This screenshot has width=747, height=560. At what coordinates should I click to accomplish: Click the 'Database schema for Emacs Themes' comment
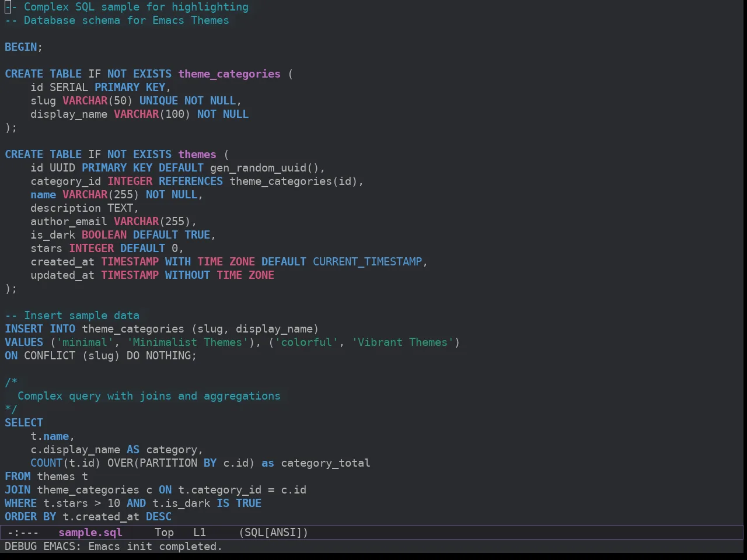click(117, 20)
